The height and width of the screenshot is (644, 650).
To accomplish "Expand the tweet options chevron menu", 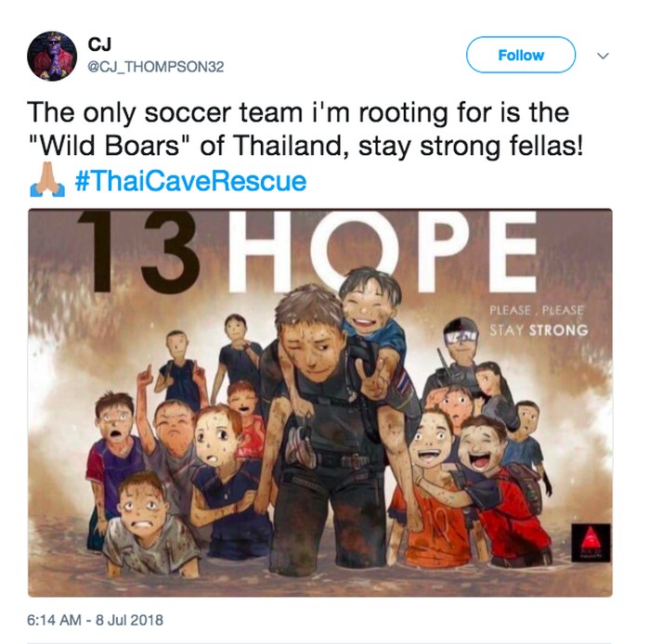I will pos(603,56).
